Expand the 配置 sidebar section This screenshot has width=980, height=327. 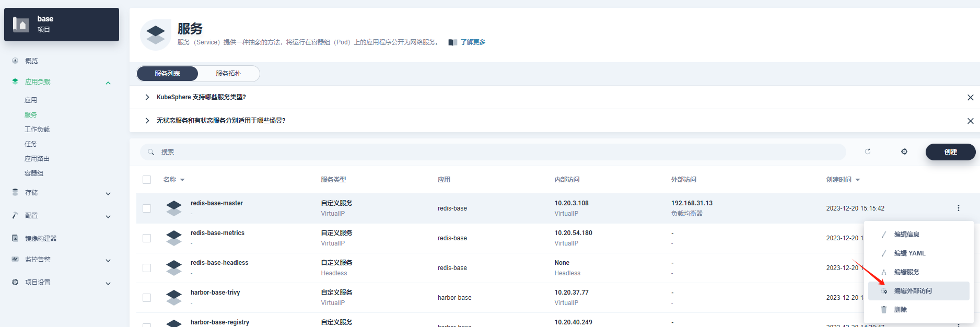click(x=108, y=216)
